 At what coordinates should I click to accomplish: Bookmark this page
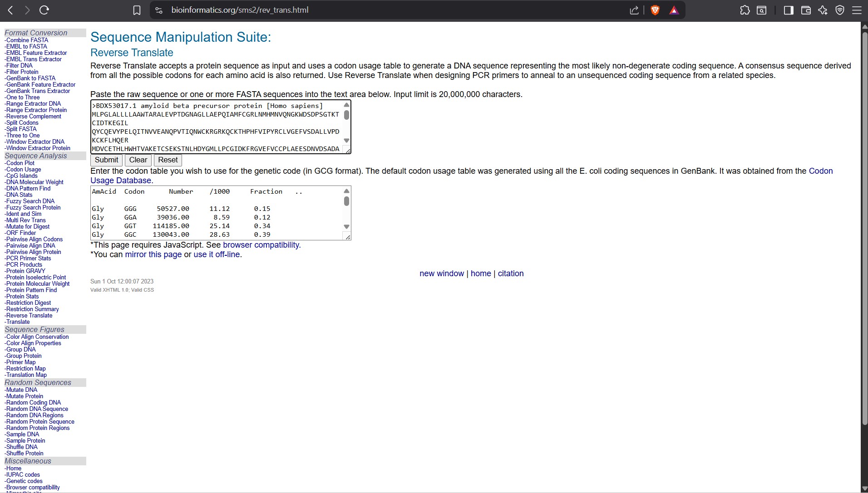tap(137, 10)
